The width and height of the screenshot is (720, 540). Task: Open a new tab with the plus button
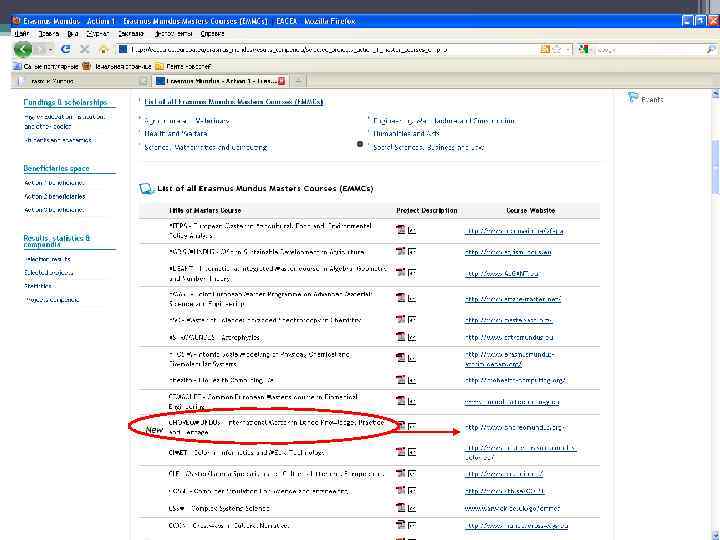(298, 81)
